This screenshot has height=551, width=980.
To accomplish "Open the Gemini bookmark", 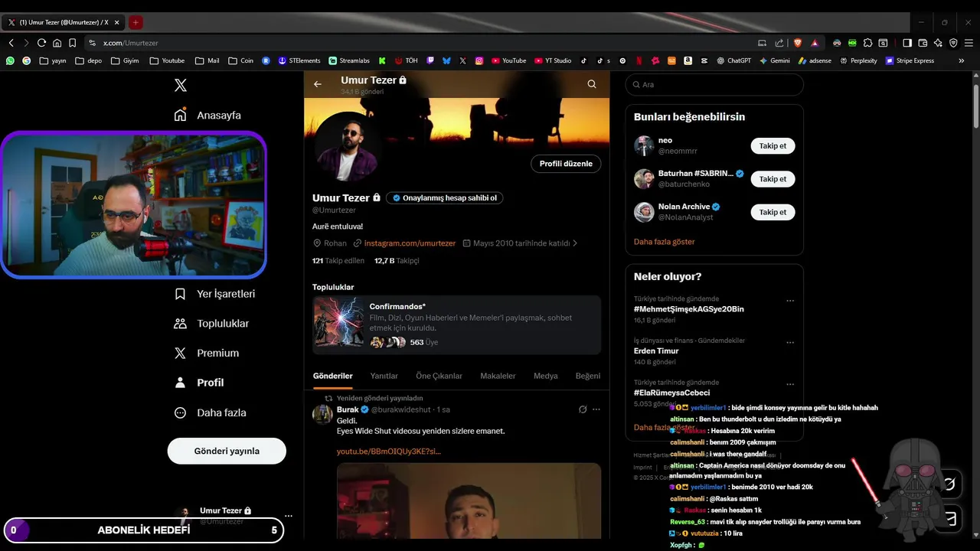I will point(774,60).
